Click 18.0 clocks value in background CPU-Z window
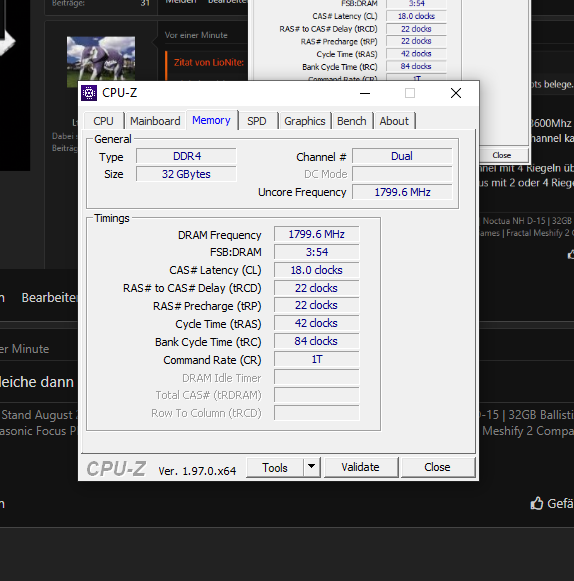574x581 pixels. [x=416, y=16]
